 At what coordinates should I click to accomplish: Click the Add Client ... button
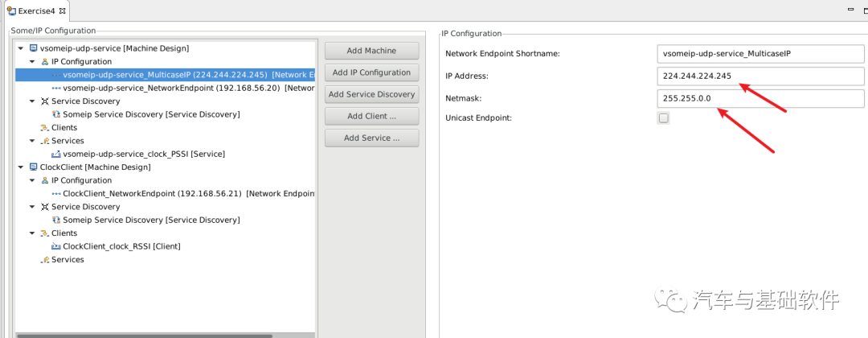point(371,117)
